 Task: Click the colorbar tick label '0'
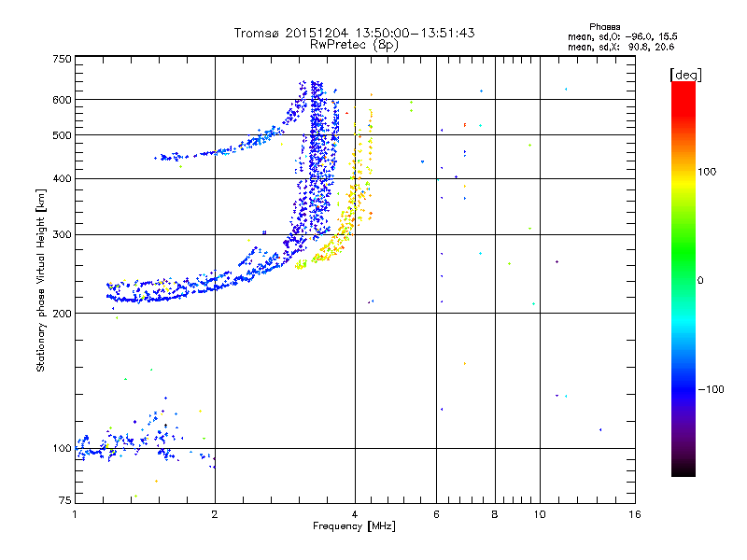700,281
